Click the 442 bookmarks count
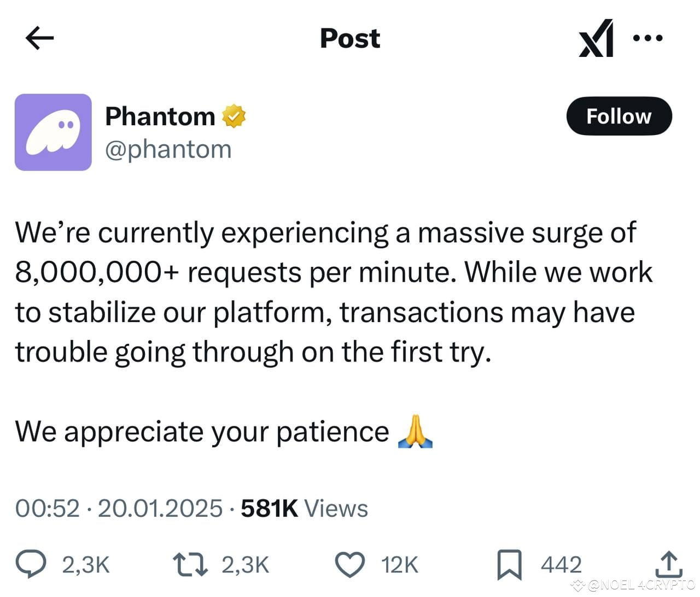This screenshot has height=597, width=700. tap(561, 565)
